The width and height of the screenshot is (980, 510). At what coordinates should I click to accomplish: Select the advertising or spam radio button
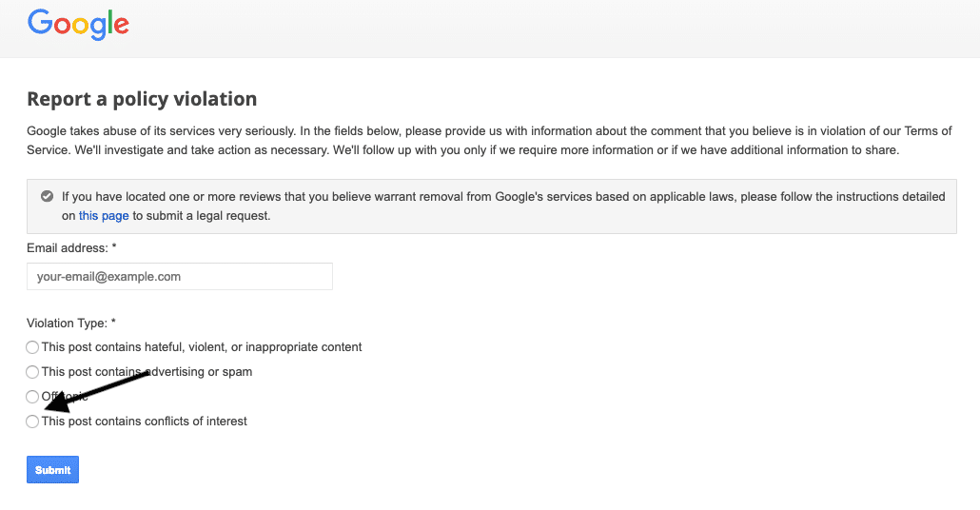click(x=32, y=372)
